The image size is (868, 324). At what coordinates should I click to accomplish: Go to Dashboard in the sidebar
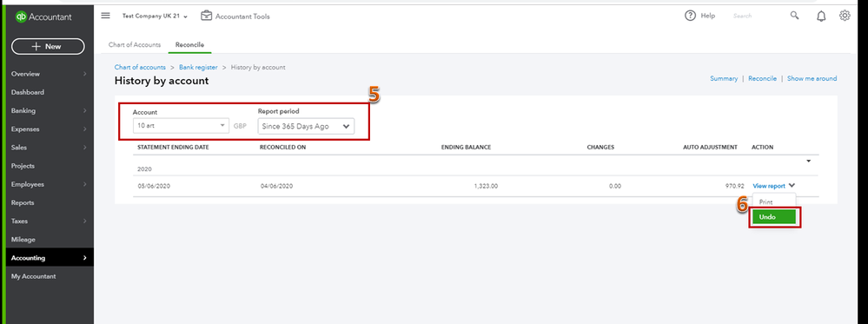pos(28,92)
